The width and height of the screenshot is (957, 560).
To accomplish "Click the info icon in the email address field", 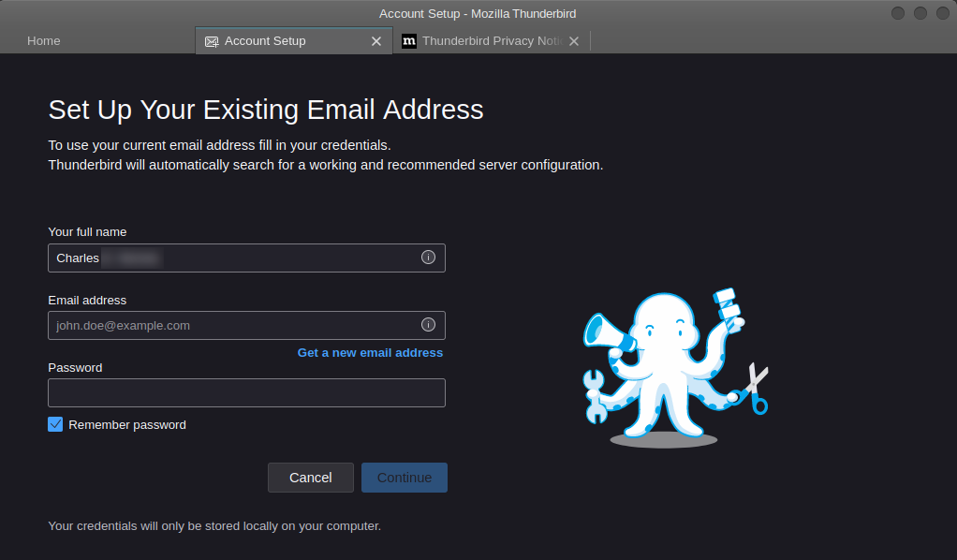I will (428, 325).
